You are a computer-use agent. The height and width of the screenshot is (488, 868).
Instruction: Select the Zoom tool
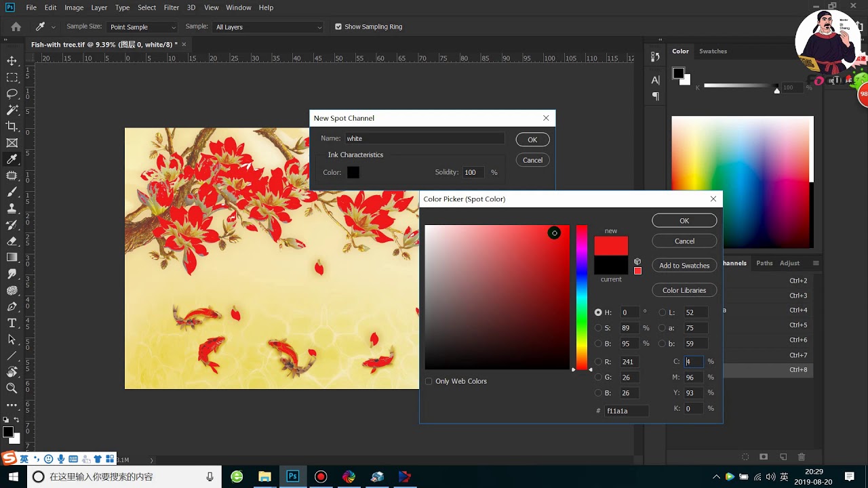[x=12, y=388]
